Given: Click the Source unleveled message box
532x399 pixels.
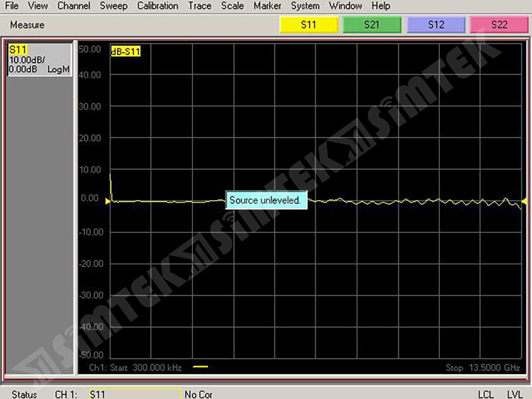Looking at the screenshot, I should pos(267,200).
